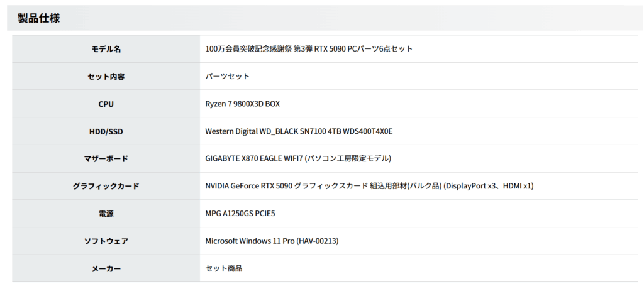This screenshot has height=284, width=644.
Task: Click the 製品仕様 section heading
Action: pos(39,18)
